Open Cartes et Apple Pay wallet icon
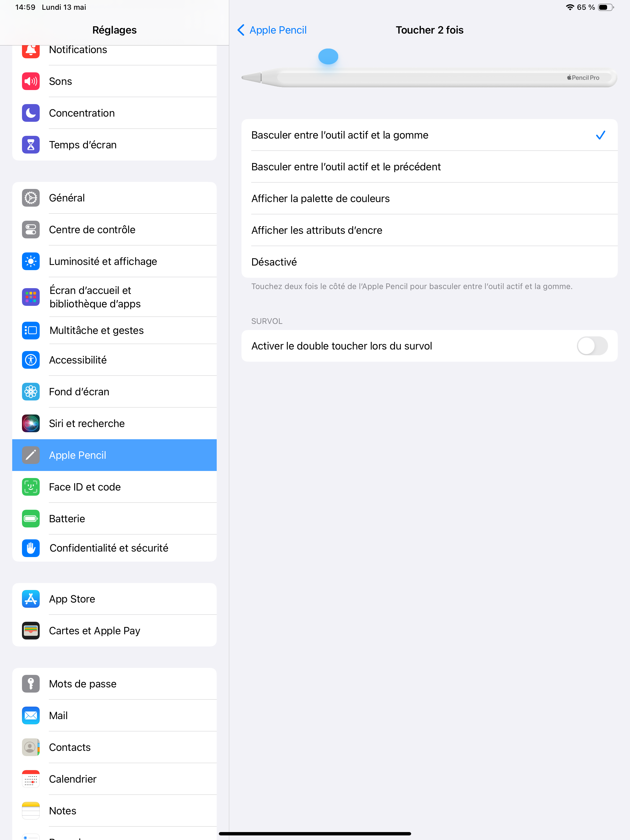The width and height of the screenshot is (630, 840). pyautogui.click(x=31, y=631)
